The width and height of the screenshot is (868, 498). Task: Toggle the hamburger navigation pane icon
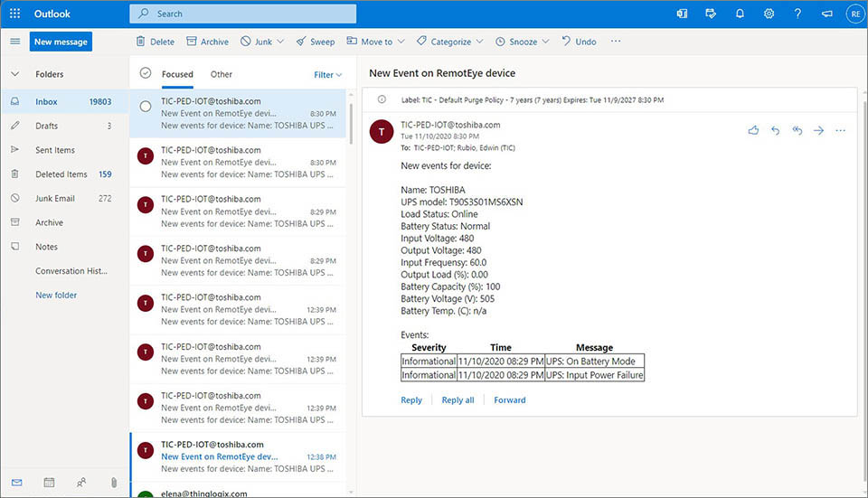pyautogui.click(x=15, y=42)
